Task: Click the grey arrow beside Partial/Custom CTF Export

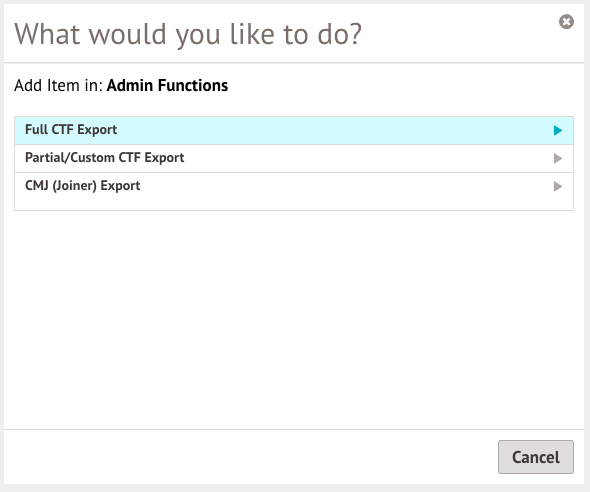Action: click(x=558, y=158)
